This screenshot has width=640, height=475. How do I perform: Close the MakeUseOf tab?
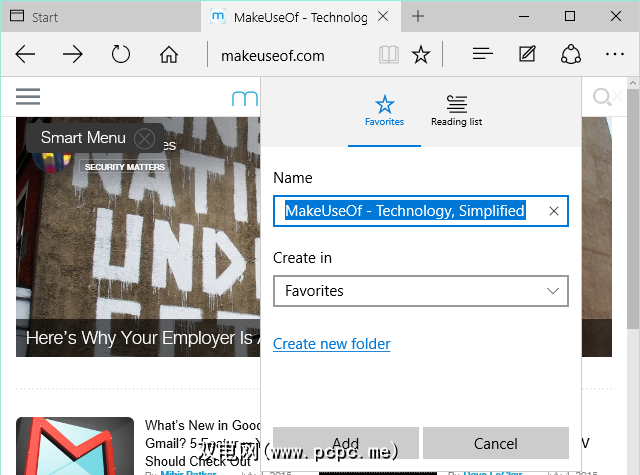coord(383,16)
